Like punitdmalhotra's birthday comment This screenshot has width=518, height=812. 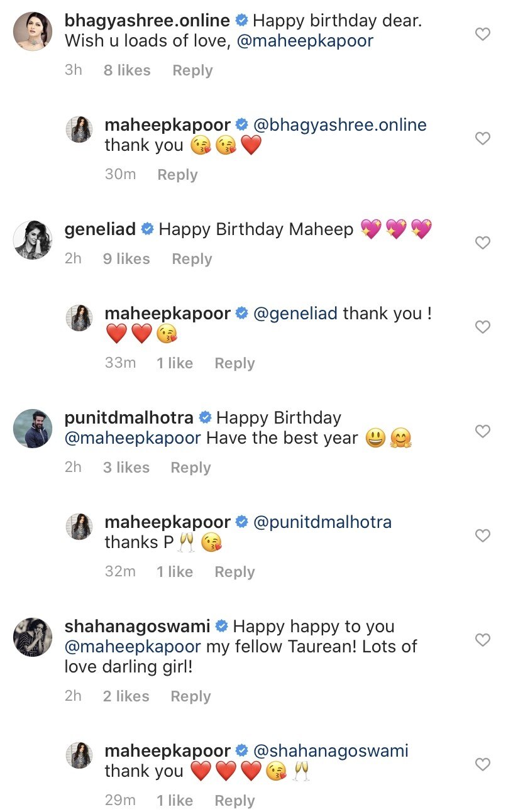click(482, 431)
